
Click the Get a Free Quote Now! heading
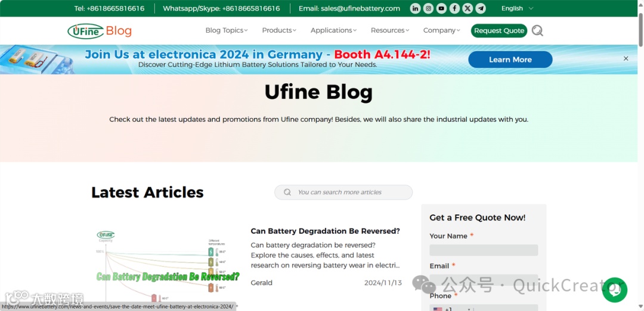point(477,218)
